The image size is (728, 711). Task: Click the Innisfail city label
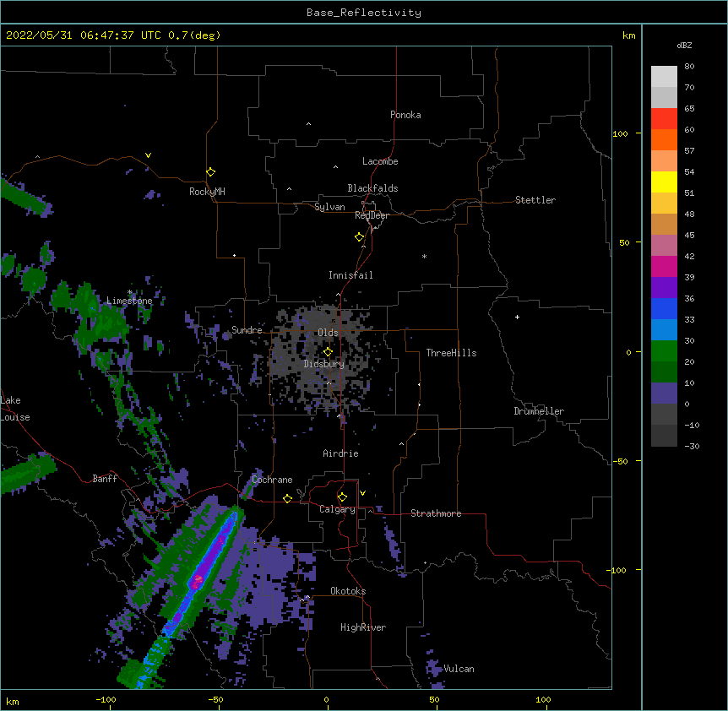pyautogui.click(x=350, y=275)
